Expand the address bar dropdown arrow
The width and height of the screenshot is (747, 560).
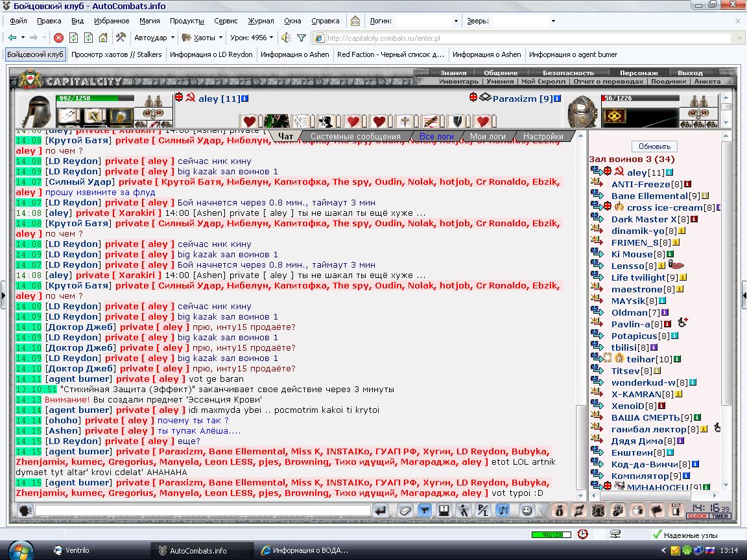click(739, 38)
